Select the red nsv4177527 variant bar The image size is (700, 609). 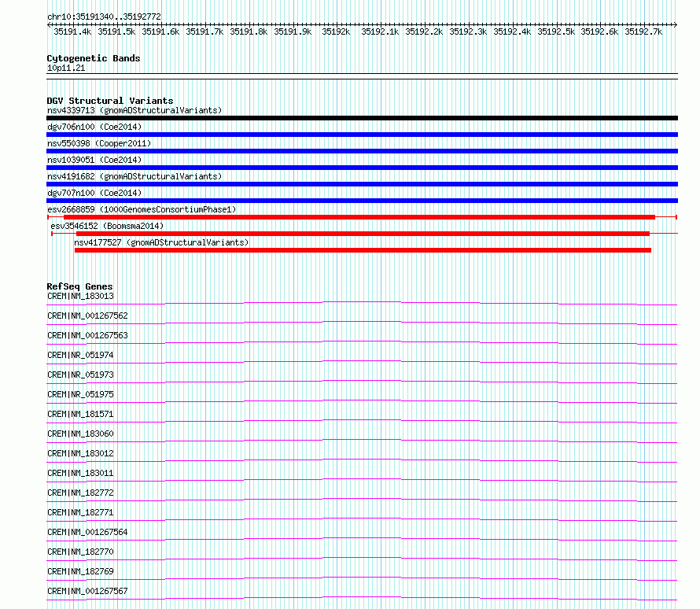tap(363, 250)
